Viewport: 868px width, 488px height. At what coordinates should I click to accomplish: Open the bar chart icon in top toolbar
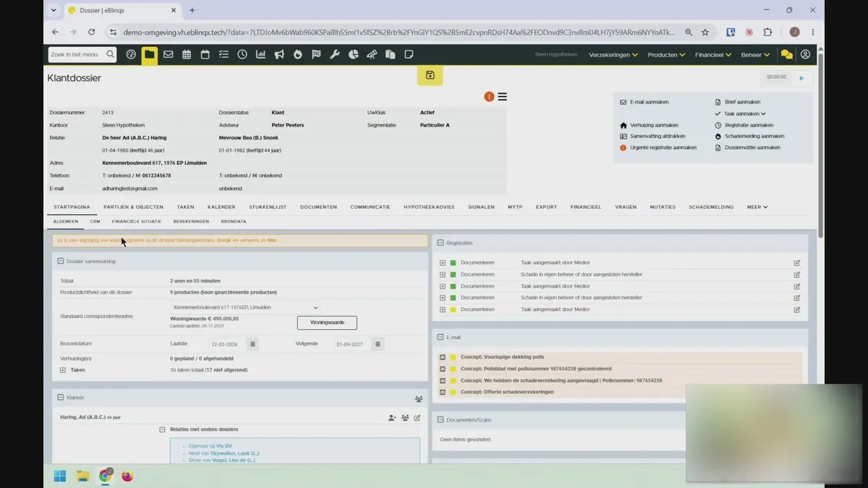click(x=260, y=54)
